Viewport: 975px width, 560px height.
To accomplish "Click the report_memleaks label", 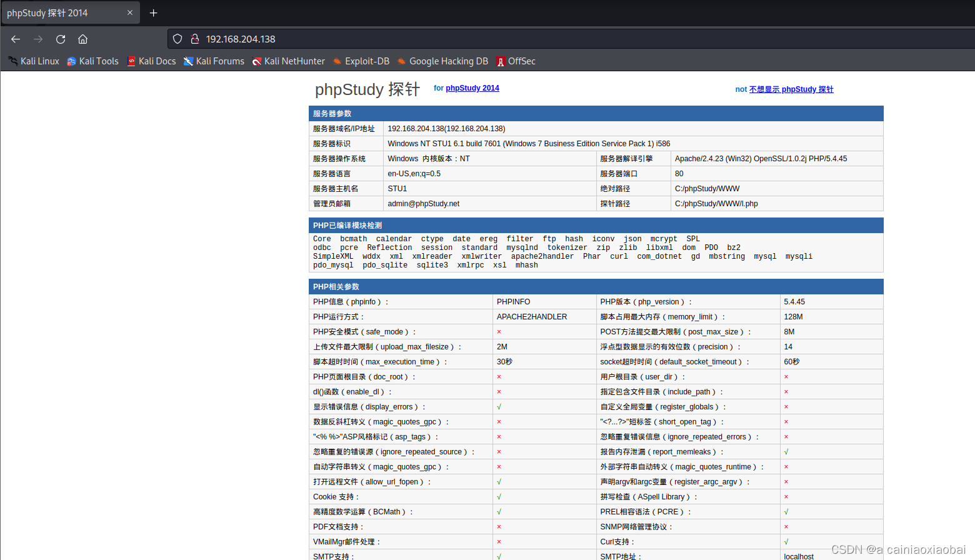I will point(662,452).
